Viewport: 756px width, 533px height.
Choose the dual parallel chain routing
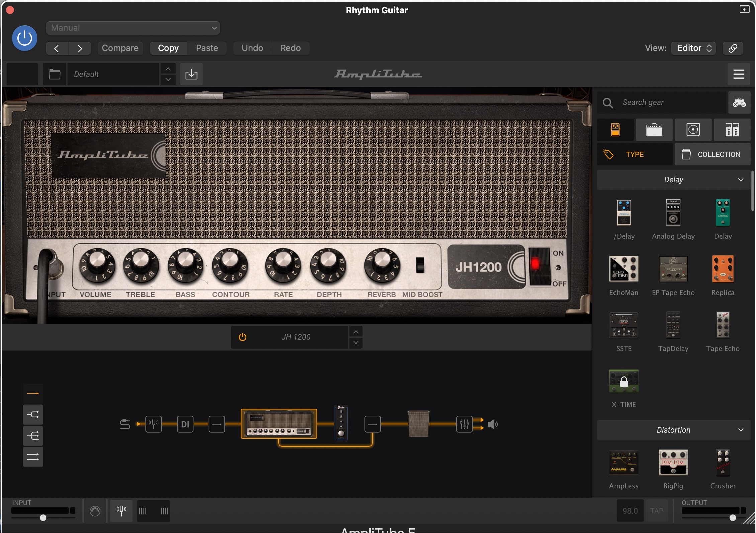coord(33,457)
